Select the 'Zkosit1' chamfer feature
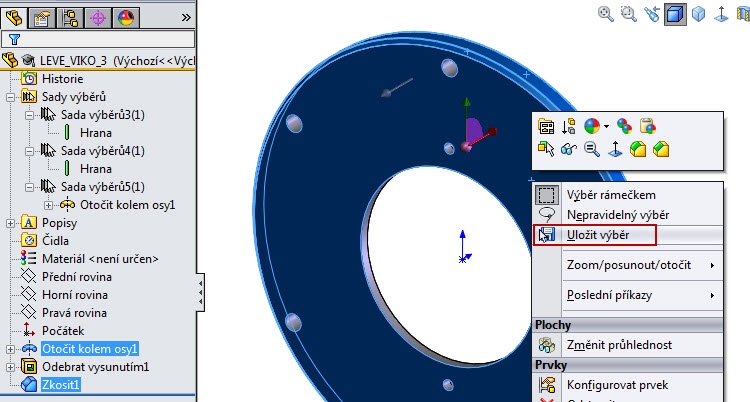 61,385
